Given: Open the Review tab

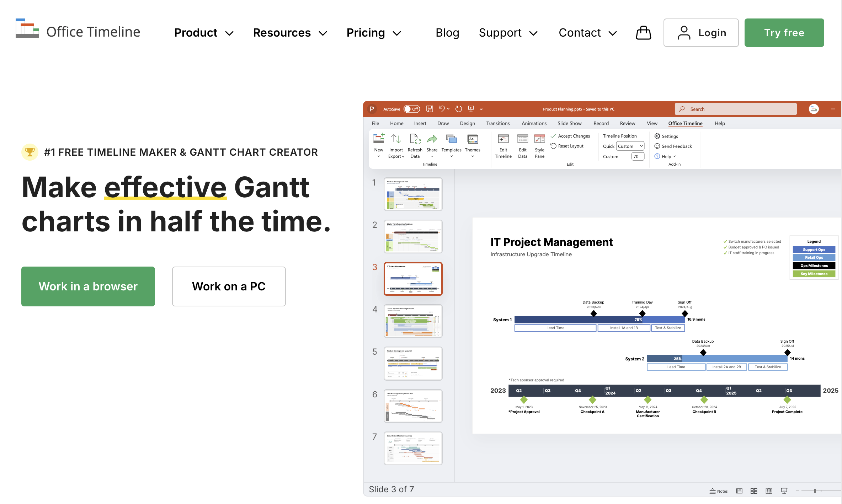Looking at the screenshot, I should pos(627,123).
